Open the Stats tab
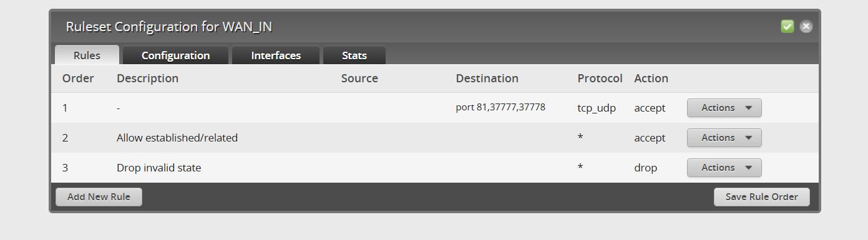Viewport: 868px width, 240px height. [x=354, y=55]
